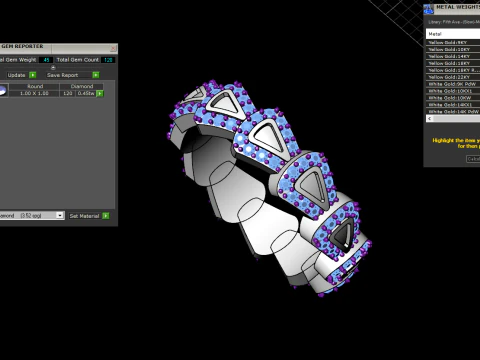
Task: Select White Gold:10KX1 in metal list
Action: [453, 91]
